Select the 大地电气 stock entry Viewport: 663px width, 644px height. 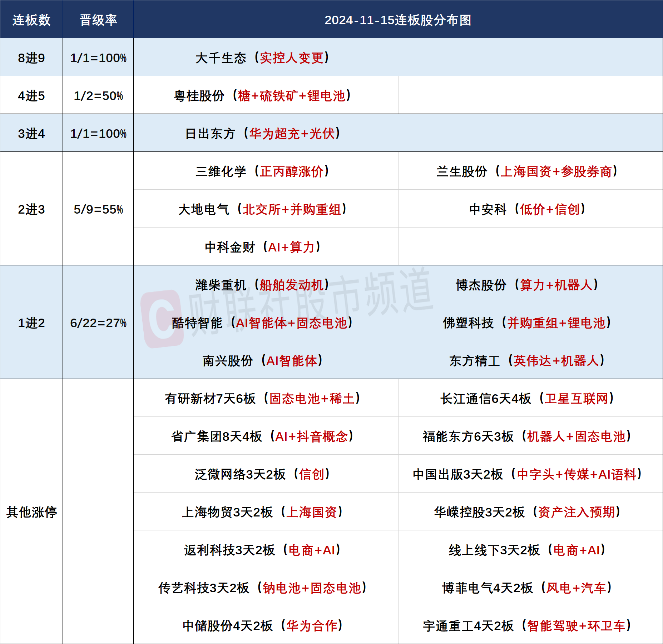(263, 209)
